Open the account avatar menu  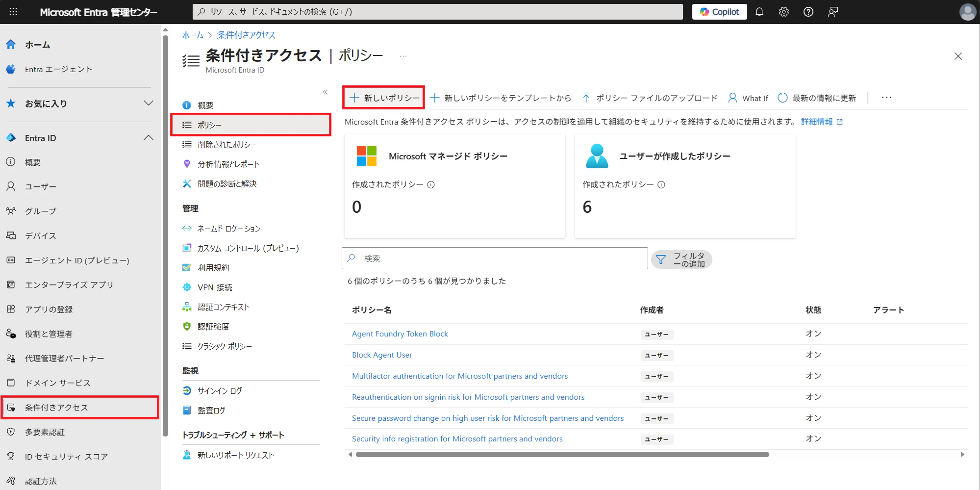click(967, 12)
